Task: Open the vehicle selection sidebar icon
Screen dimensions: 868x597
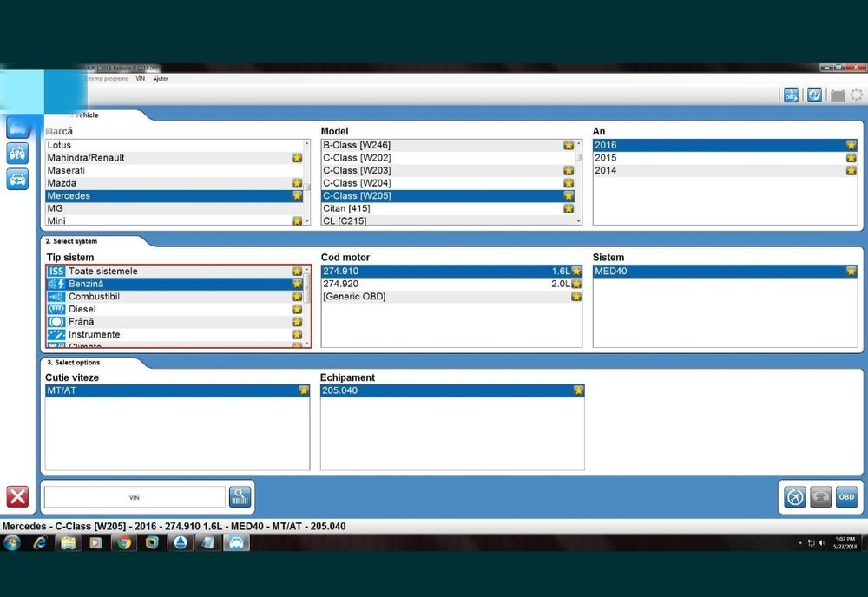Action: point(17,128)
